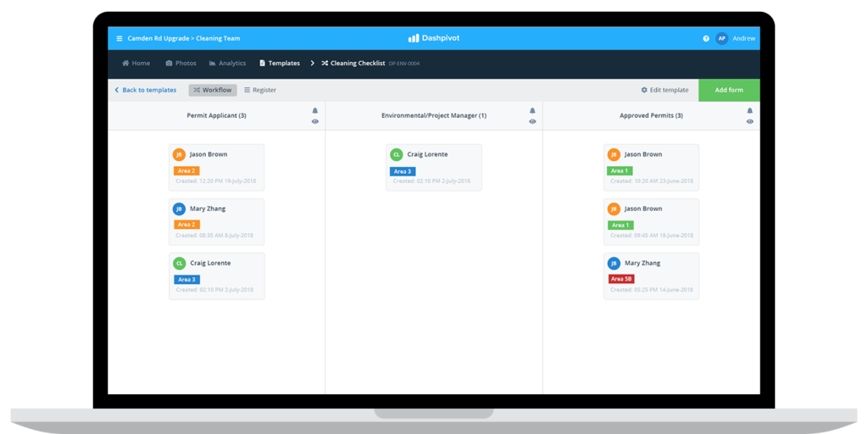
Task: Click the green Add form button
Action: [729, 90]
